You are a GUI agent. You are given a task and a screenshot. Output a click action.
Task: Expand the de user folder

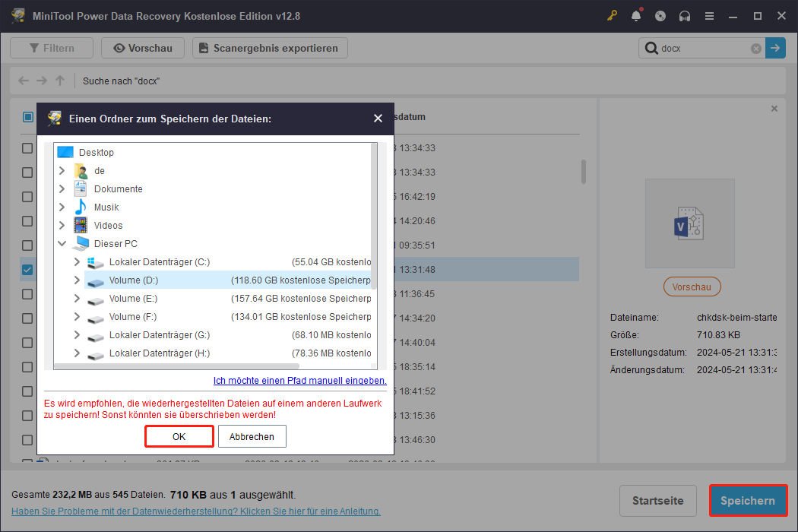coord(62,170)
